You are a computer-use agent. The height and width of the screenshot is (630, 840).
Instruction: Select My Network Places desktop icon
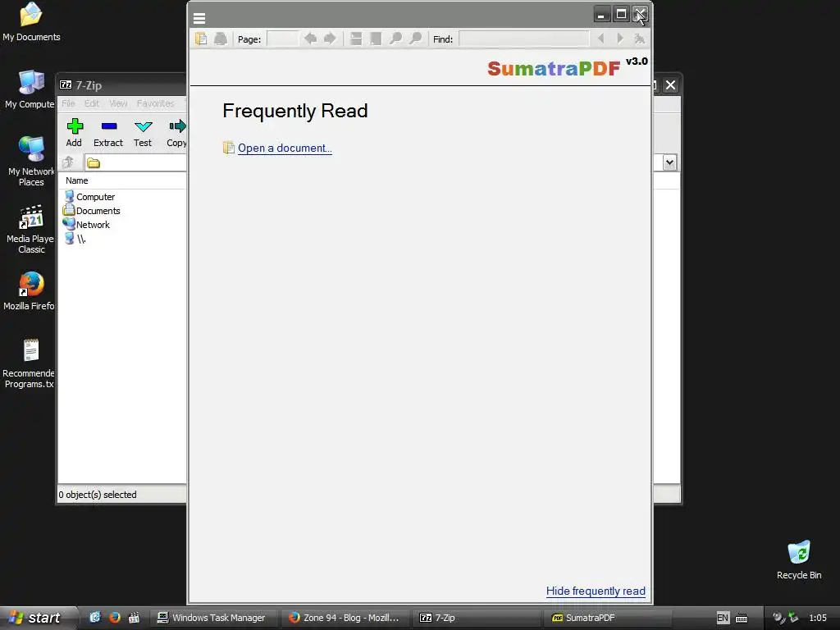point(31,161)
